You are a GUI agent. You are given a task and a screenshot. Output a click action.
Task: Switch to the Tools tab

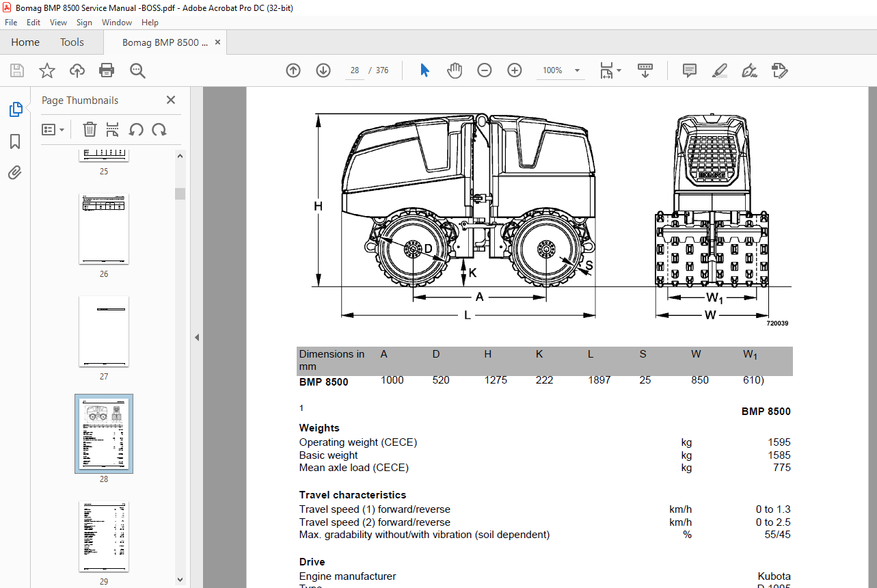coord(72,42)
